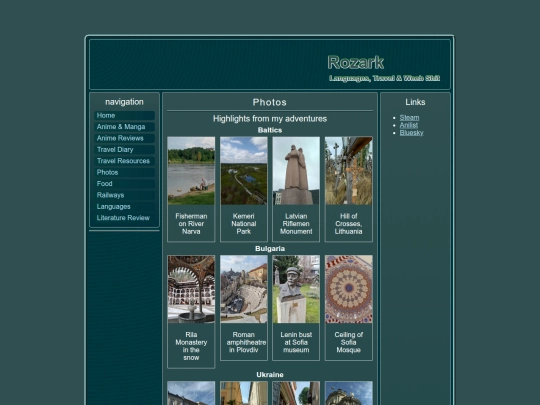The height and width of the screenshot is (405, 540).
Task: Click the 'Languages, Travel & Weeb Shit' tagline
Action: click(384, 78)
